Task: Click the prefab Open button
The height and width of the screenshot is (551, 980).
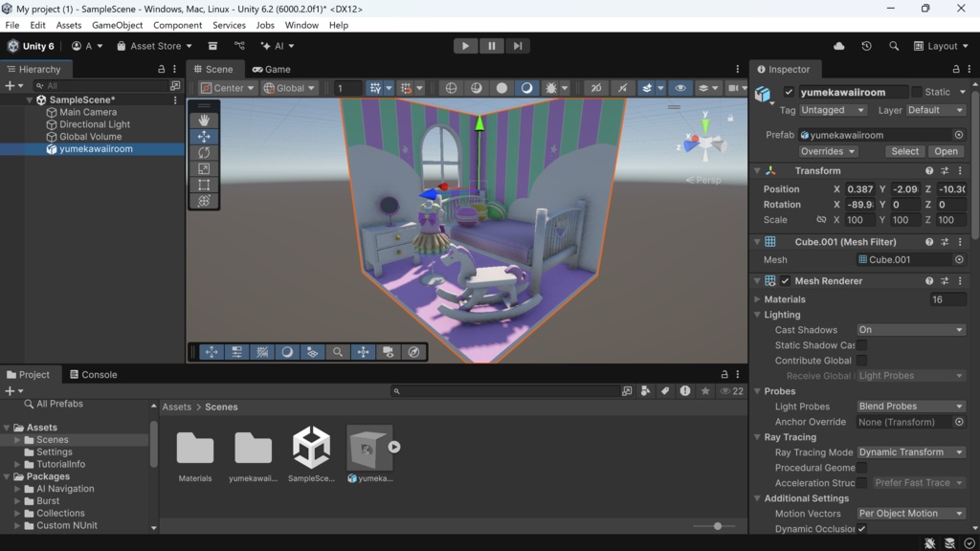Action: coord(946,151)
